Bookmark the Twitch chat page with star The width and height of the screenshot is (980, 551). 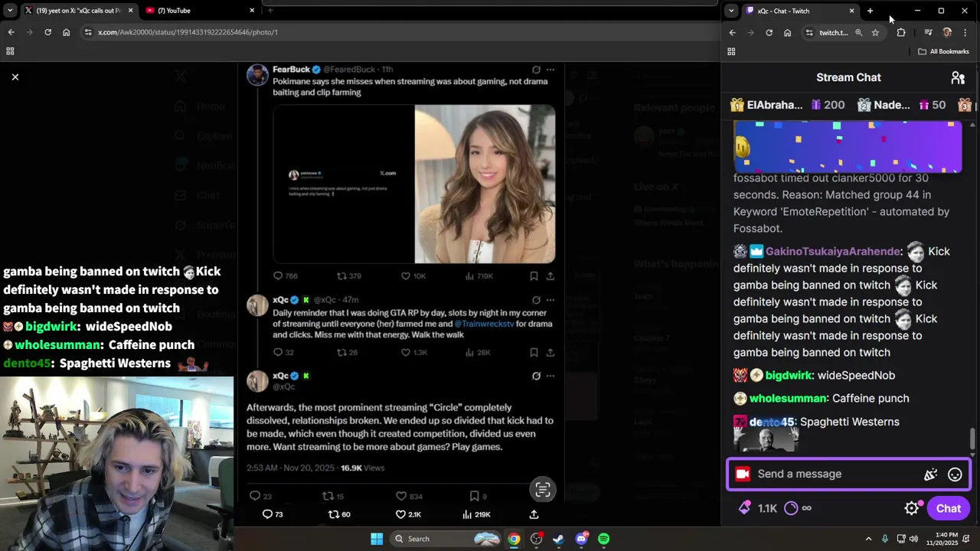(x=875, y=32)
